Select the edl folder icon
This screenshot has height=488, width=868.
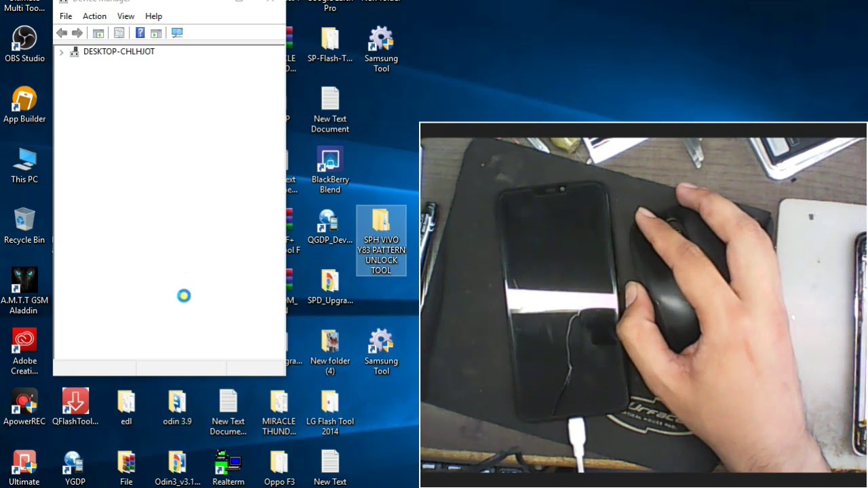click(126, 407)
